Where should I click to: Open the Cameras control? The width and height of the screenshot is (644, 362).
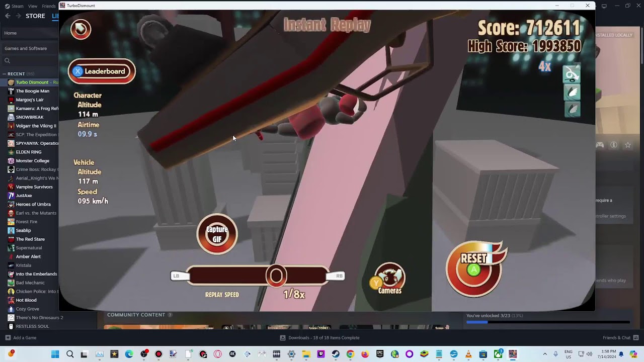[389, 279]
